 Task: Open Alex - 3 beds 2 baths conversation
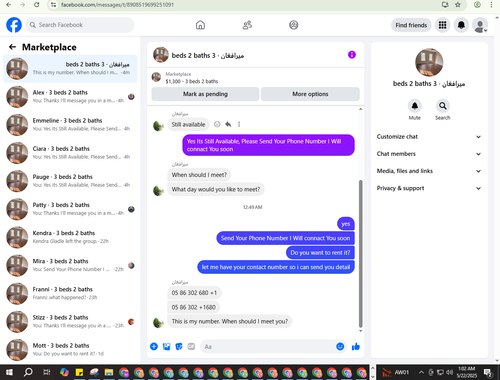(x=70, y=97)
